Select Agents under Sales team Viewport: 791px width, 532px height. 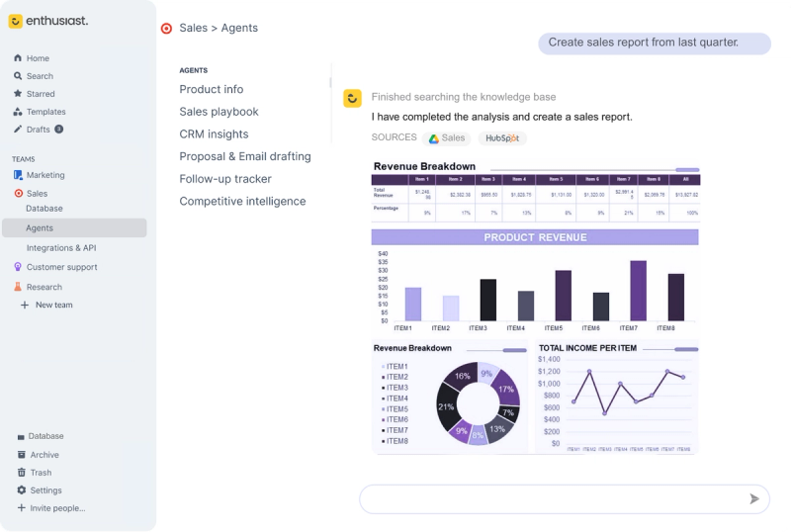(x=74, y=228)
